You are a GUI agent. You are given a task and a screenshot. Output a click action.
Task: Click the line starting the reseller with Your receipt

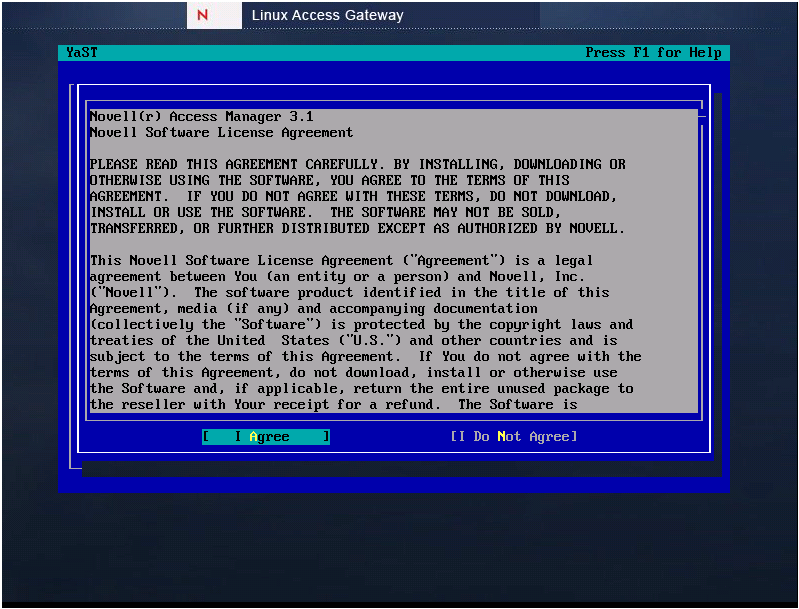point(333,405)
